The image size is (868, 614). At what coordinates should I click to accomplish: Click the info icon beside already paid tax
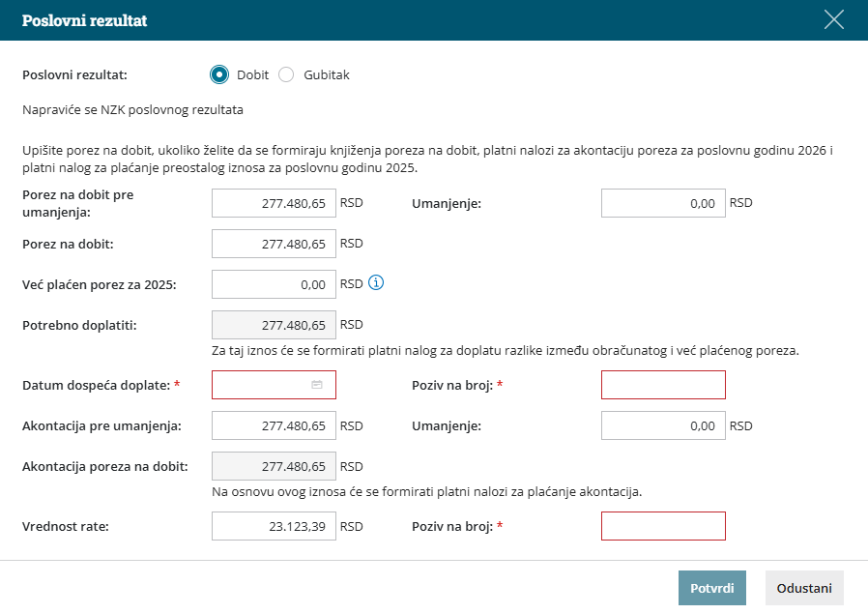tap(377, 283)
